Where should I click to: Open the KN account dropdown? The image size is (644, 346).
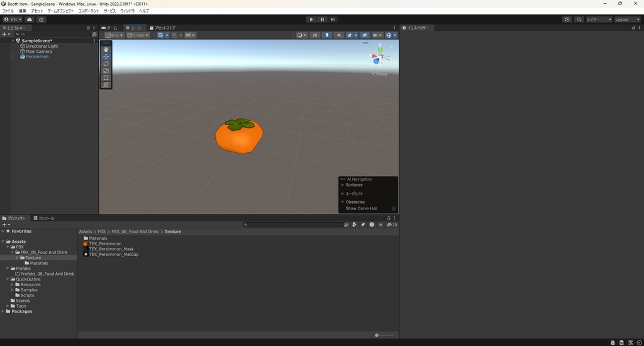(13, 20)
